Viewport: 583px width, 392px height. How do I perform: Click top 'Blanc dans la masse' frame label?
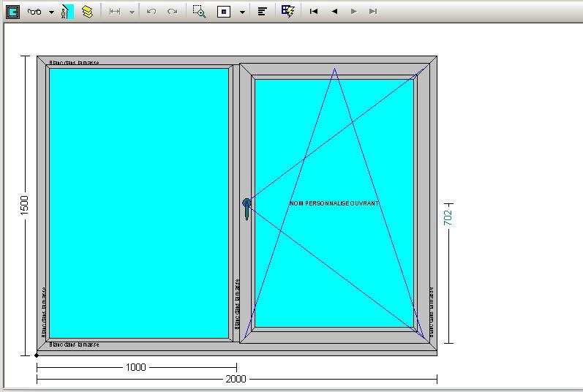click(75, 63)
